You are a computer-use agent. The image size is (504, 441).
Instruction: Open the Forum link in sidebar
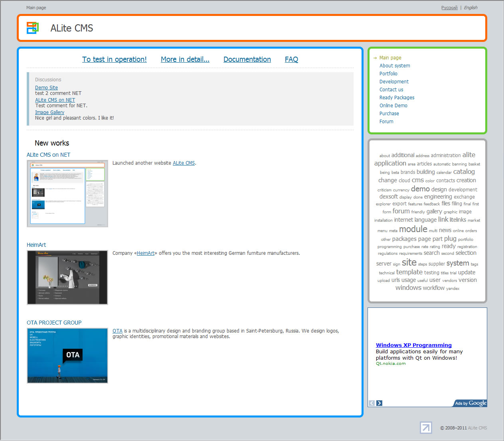pos(386,122)
